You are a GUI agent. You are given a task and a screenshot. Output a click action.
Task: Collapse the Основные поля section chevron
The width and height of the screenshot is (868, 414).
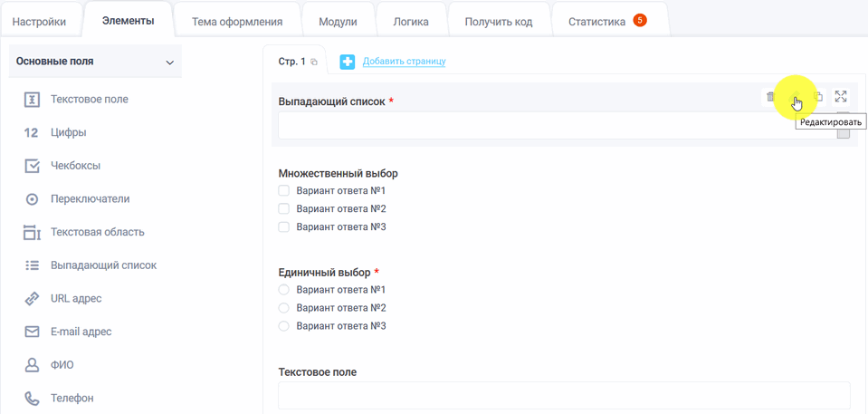[x=170, y=63]
